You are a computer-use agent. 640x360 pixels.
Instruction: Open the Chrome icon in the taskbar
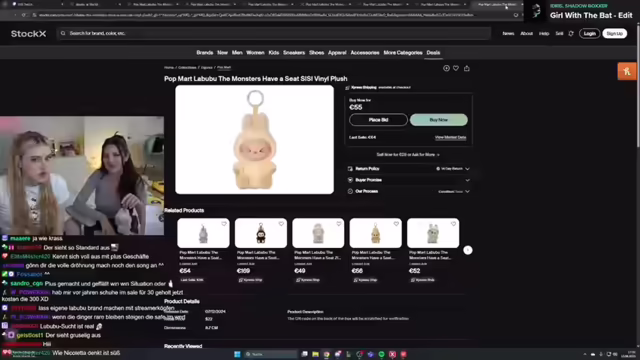click(x=327, y=354)
